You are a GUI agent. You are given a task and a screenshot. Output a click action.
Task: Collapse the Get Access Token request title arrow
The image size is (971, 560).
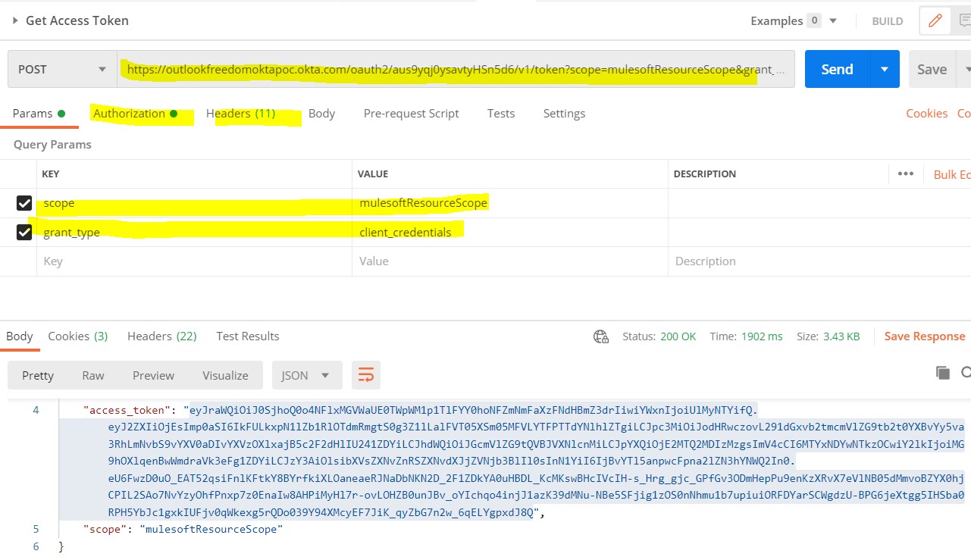15,20
